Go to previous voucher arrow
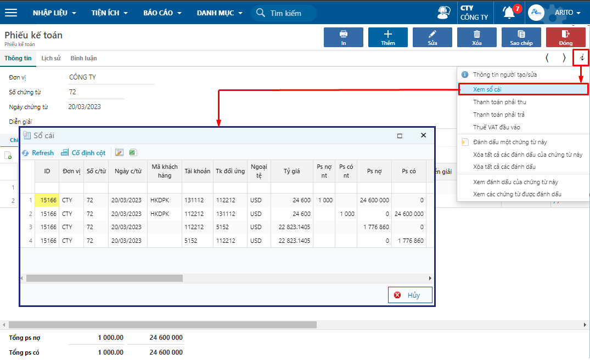The image size is (590, 364). pos(547,58)
